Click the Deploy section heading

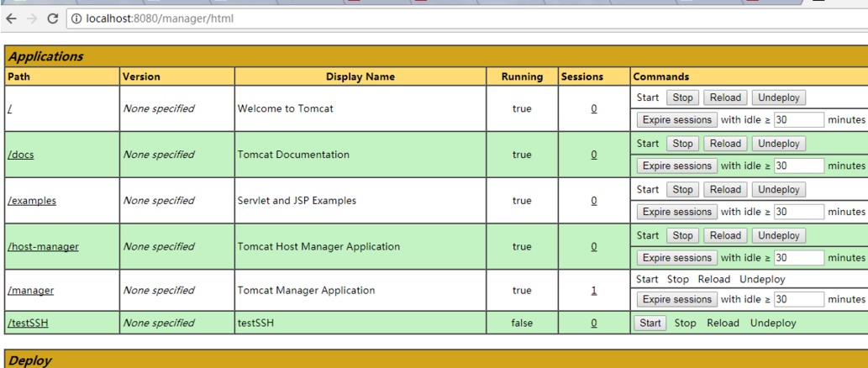click(30, 360)
